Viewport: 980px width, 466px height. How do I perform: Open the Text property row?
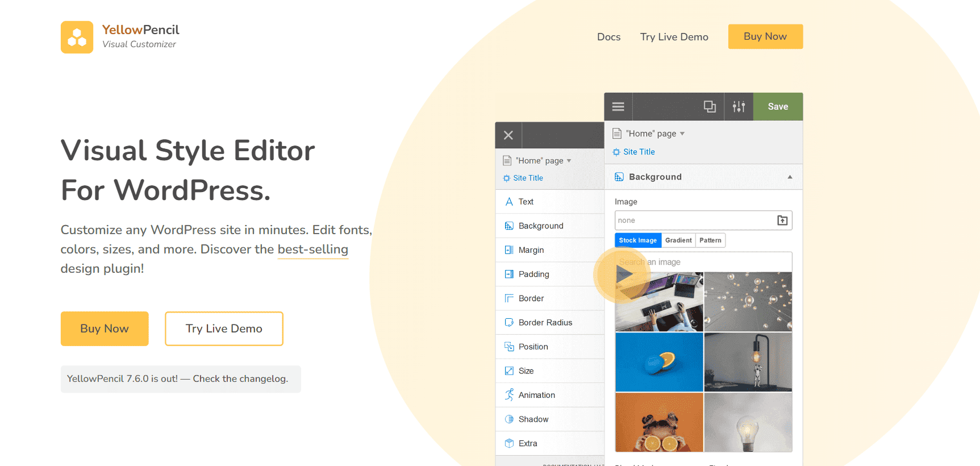(550, 202)
